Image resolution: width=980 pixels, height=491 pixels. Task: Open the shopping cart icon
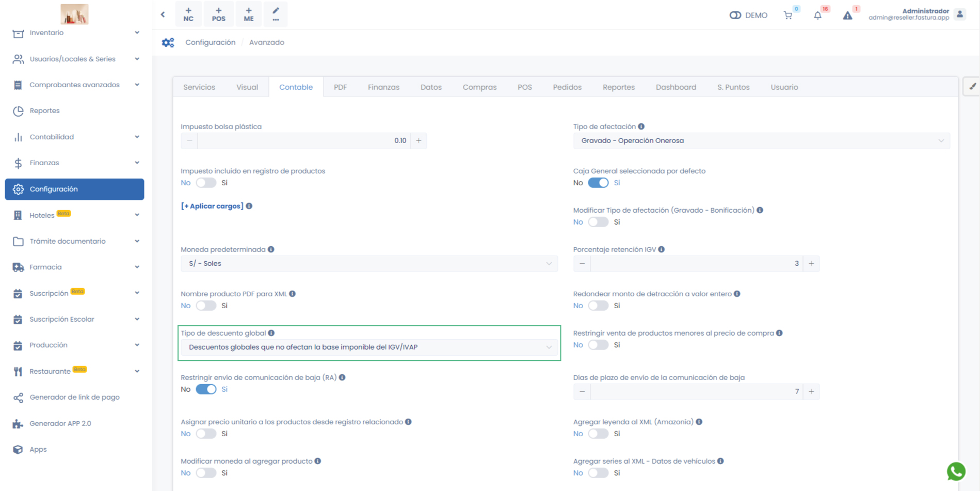(x=788, y=15)
